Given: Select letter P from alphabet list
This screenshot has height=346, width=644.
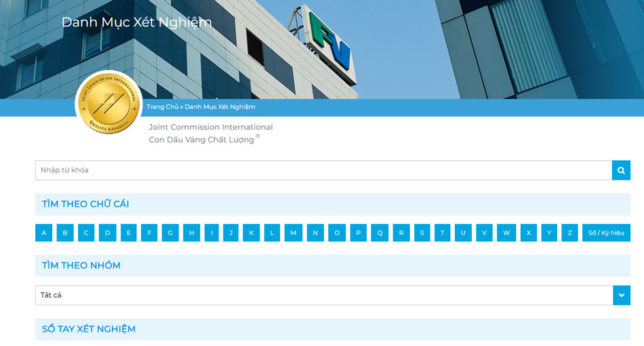Looking at the screenshot, I should [x=358, y=233].
